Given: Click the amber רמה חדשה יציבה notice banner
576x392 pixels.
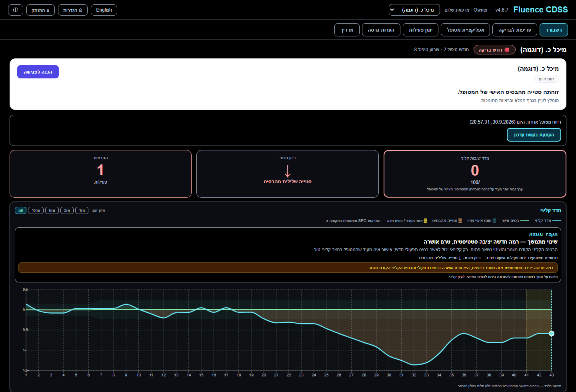Looking at the screenshot, I should 288,268.
